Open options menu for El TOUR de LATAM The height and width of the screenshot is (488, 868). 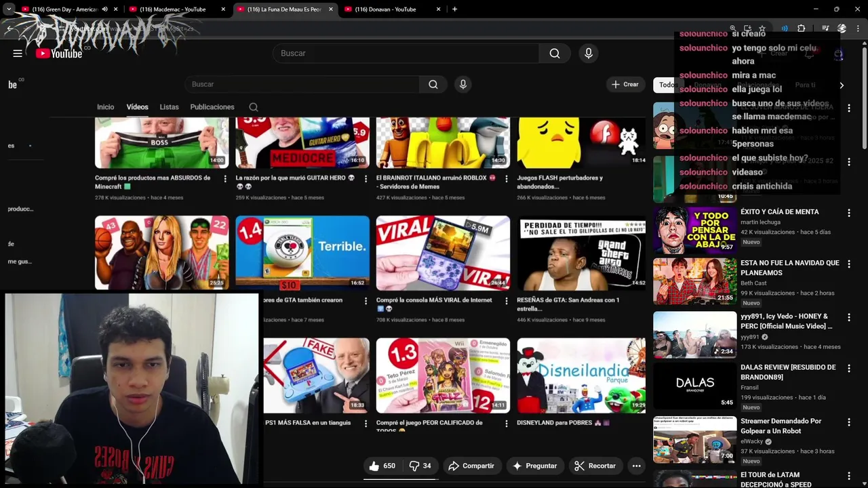pos(848,476)
